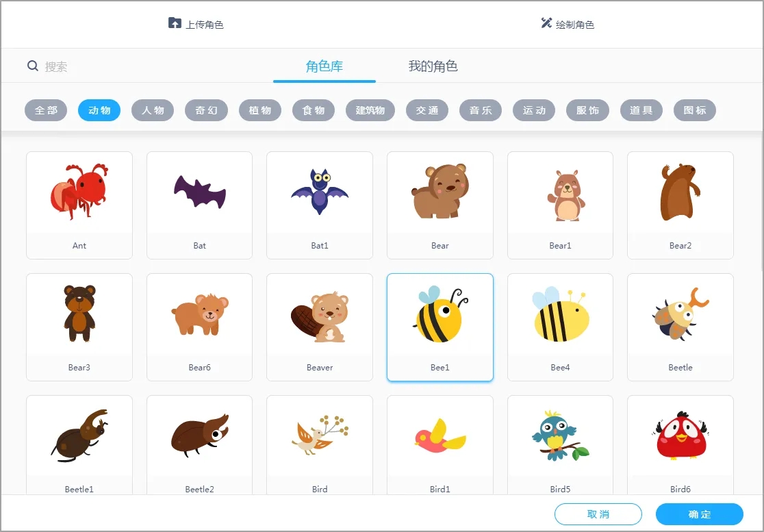Select the red Bird6 sprite

click(x=680, y=445)
